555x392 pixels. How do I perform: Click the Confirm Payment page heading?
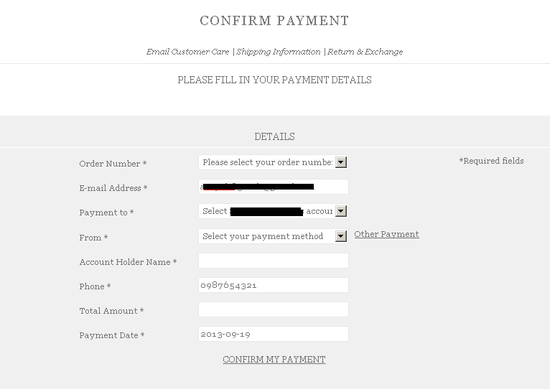(274, 21)
